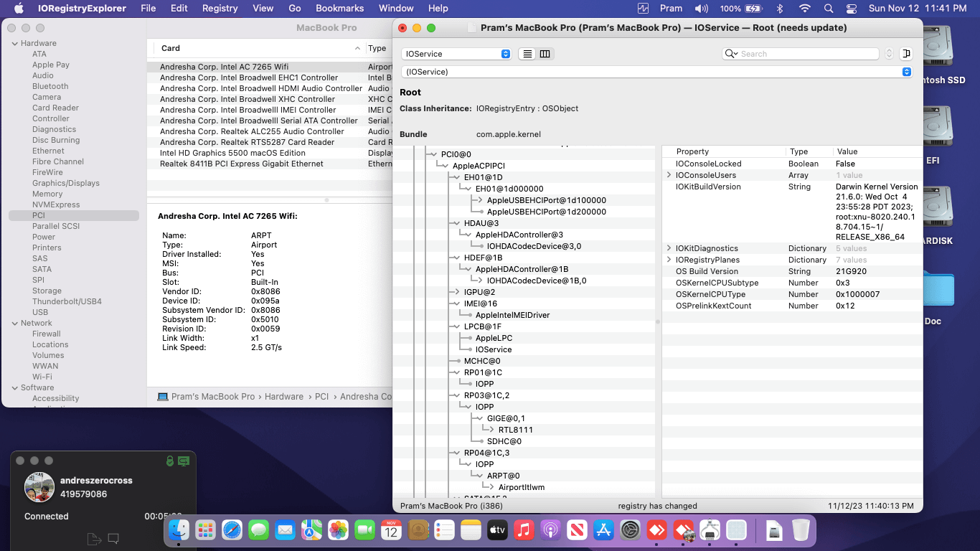Open Messages from the Dock

[x=259, y=530]
